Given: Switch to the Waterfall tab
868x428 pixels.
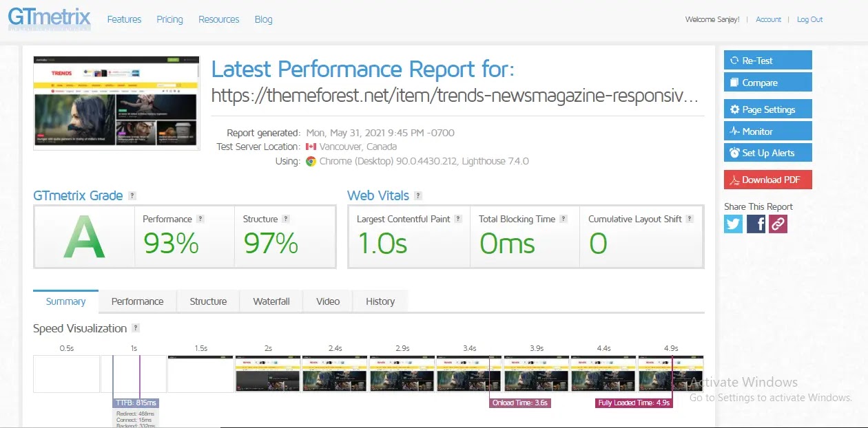Looking at the screenshot, I should [271, 301].
